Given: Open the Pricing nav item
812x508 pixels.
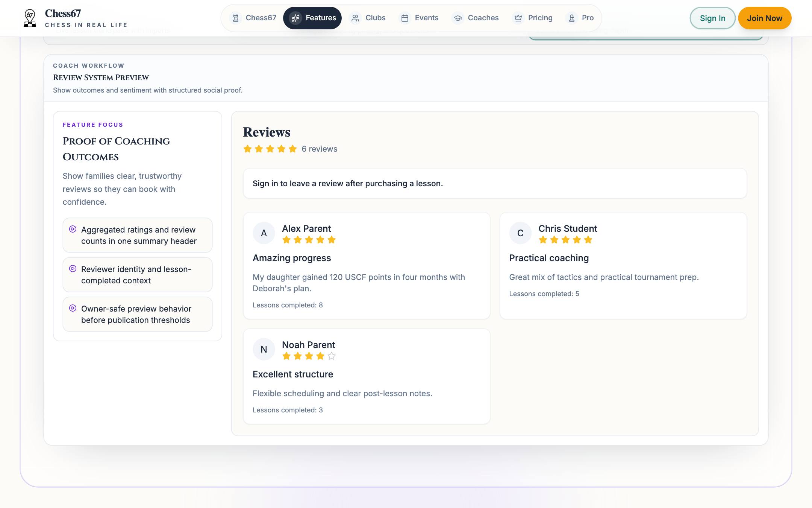Looking at the screenshot, I should (533, 18).
